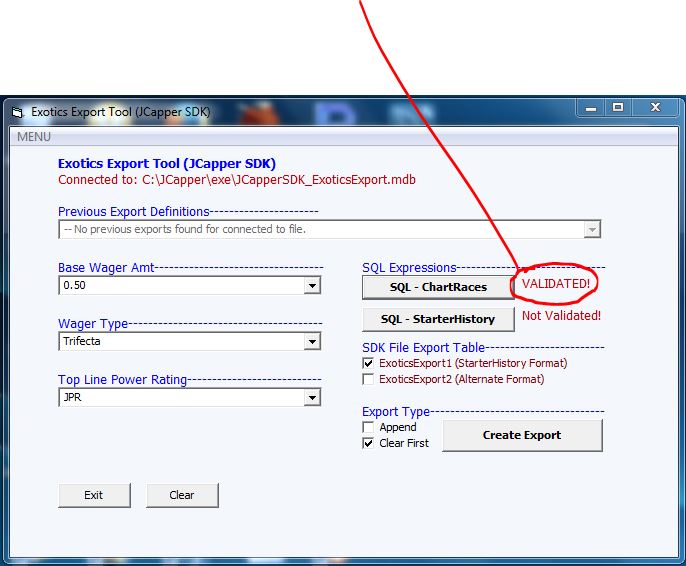
Task: Maximize the Exotics Export Tool window
Action: click(x=618, y=108)
